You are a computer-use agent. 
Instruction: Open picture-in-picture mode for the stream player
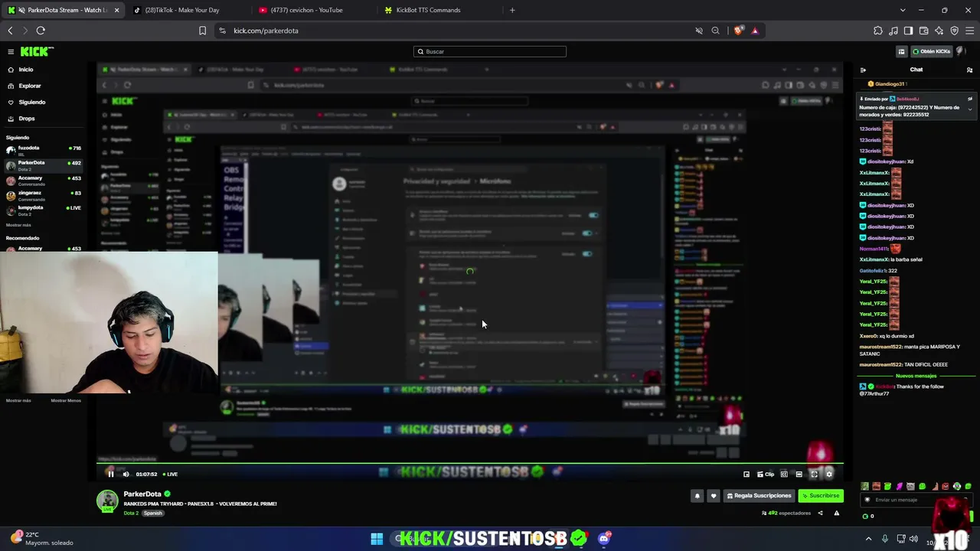pos(746,474)
